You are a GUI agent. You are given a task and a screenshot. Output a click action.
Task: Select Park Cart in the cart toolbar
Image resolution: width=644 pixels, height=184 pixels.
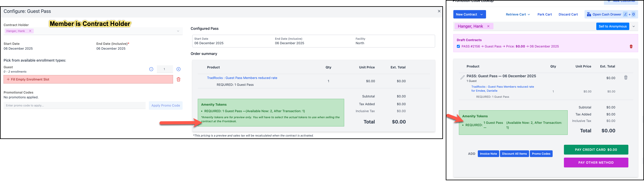(x=545, y=15)
